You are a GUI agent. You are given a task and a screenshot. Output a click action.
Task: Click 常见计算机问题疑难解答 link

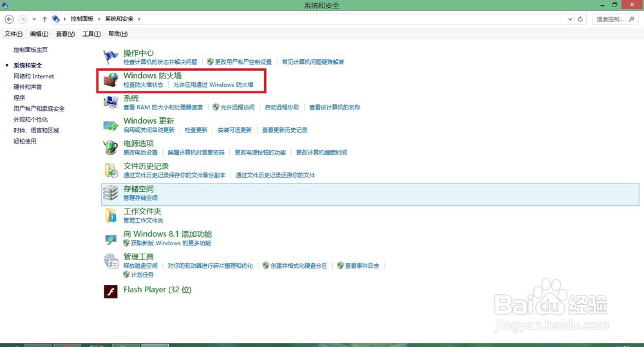(313, 62)
